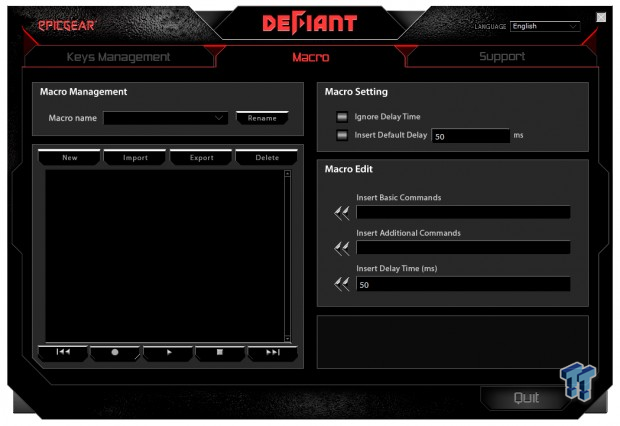
Task: Insert additional command using its double-arrow icon
Action: (x=342, y=248)
